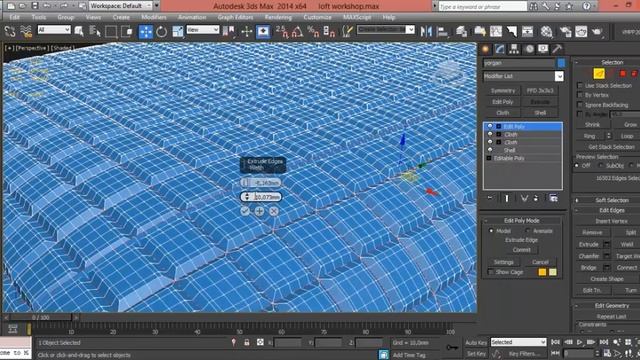Activate the Select and Rotate tool
Viewport: 640px width, 360px height.
pyautogui.click(x=162, y=31)
